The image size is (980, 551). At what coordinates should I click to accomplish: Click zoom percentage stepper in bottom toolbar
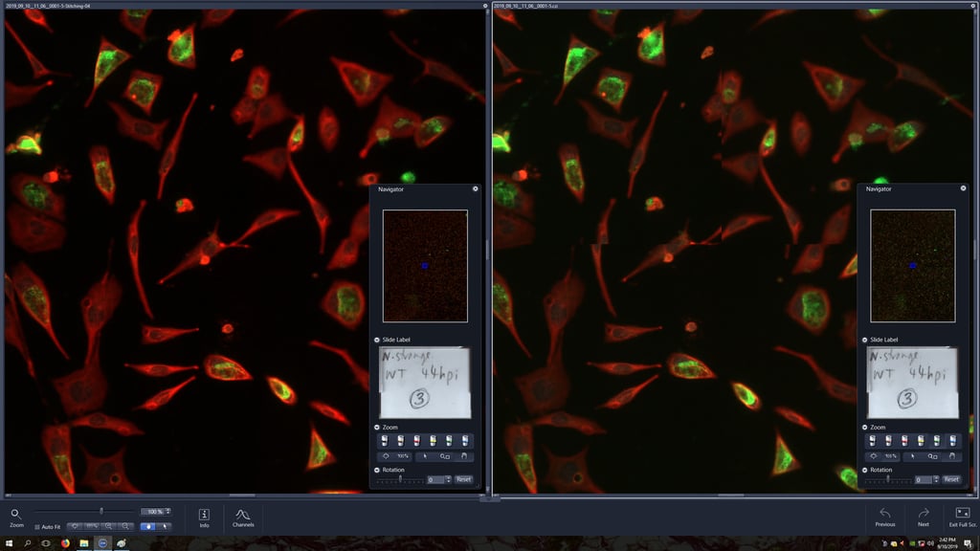168,511
